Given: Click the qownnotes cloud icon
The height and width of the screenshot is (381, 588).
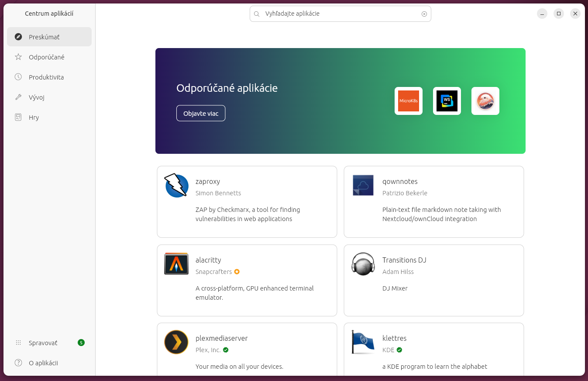Looking at the screenshot, I should click(363, 185).
